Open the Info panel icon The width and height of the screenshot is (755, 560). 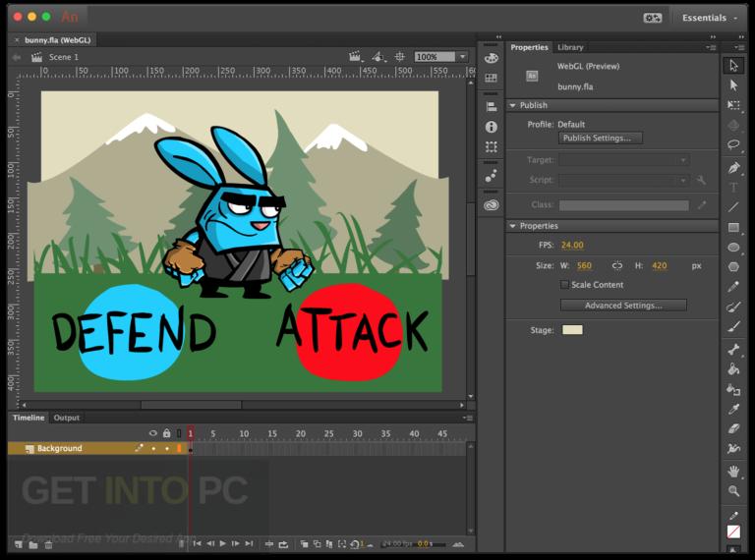[x=491, y=127]
